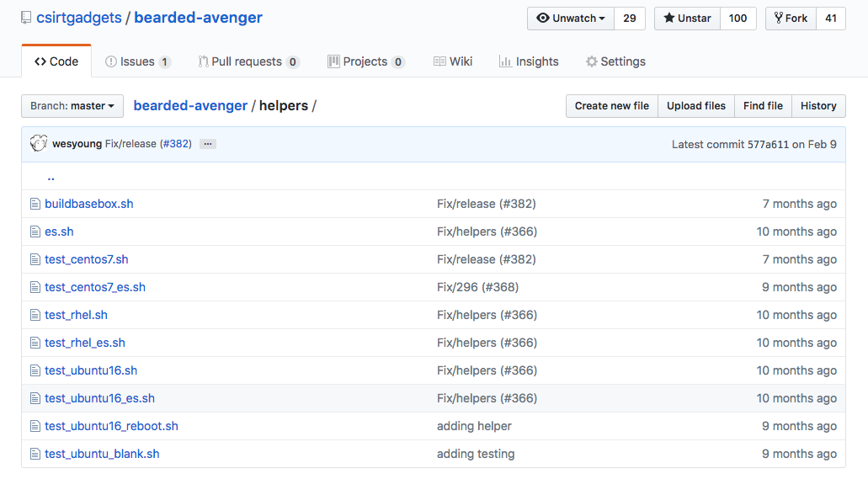Screen dimensions: 868x495
Task: Click the file icon next to test_centos7_es.sh
Action: pos(35,287)
